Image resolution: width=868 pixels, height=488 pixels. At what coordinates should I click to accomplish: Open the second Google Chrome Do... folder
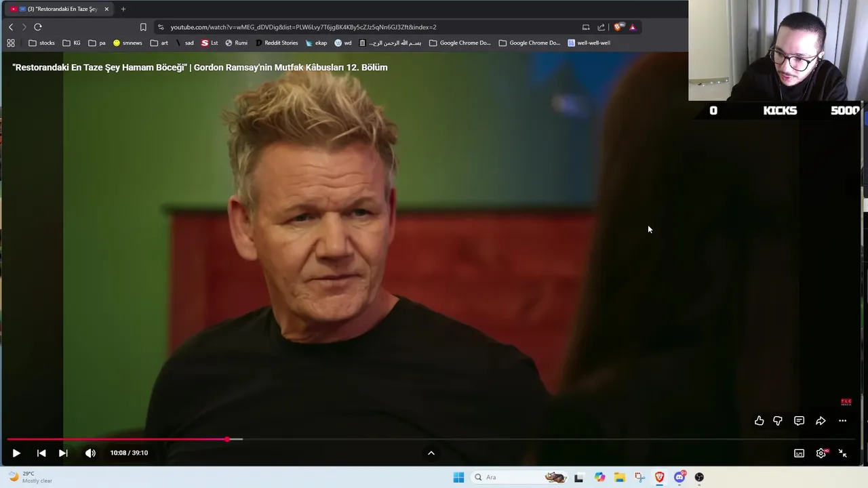[530, 43]
